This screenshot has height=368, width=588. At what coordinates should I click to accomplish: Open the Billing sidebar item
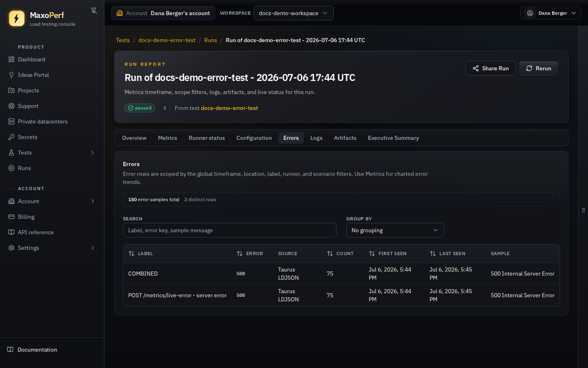[52, 217]
